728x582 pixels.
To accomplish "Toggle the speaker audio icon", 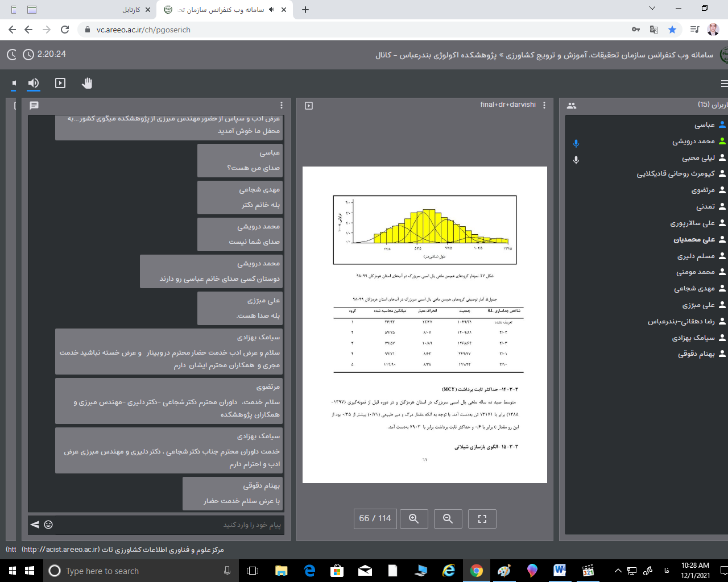I will [x=34, y=83].
